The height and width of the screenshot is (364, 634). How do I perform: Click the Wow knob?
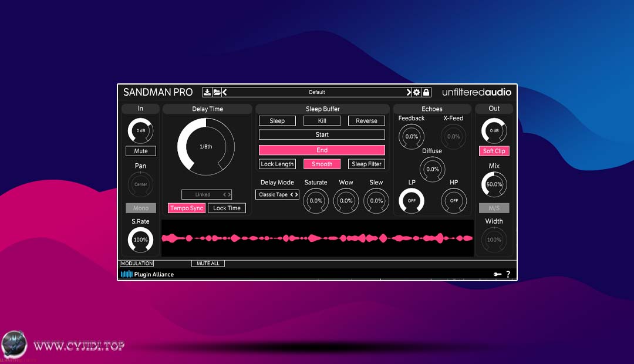tap(346, 201)
